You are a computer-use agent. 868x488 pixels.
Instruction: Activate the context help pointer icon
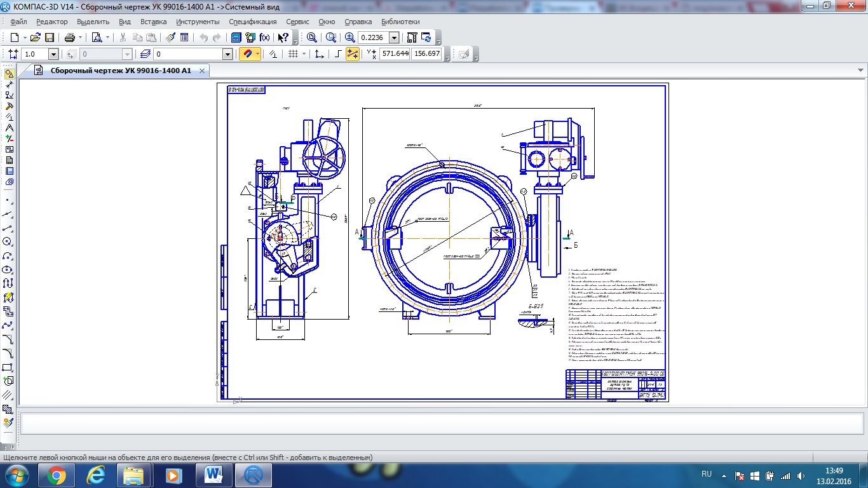click(x=283, y=37)
